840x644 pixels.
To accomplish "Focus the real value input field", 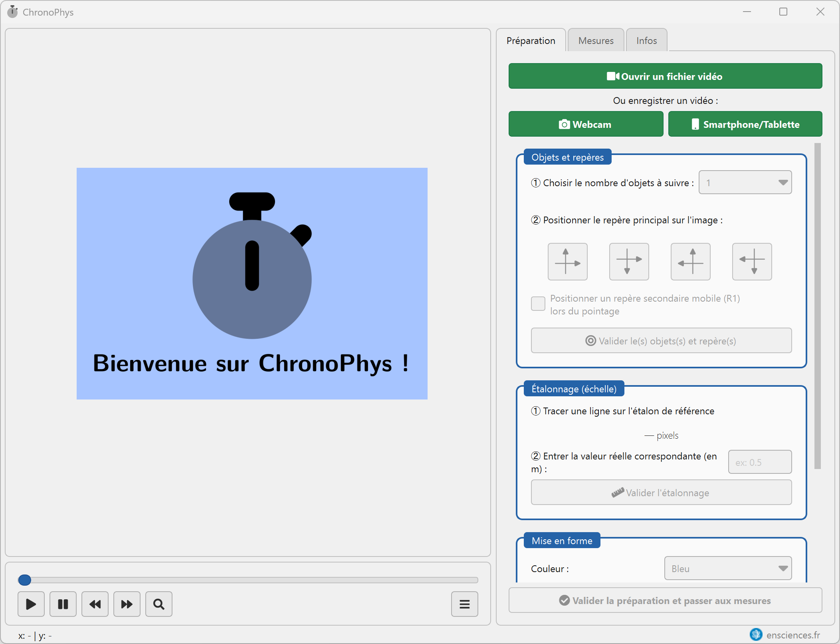I will 759,462.
